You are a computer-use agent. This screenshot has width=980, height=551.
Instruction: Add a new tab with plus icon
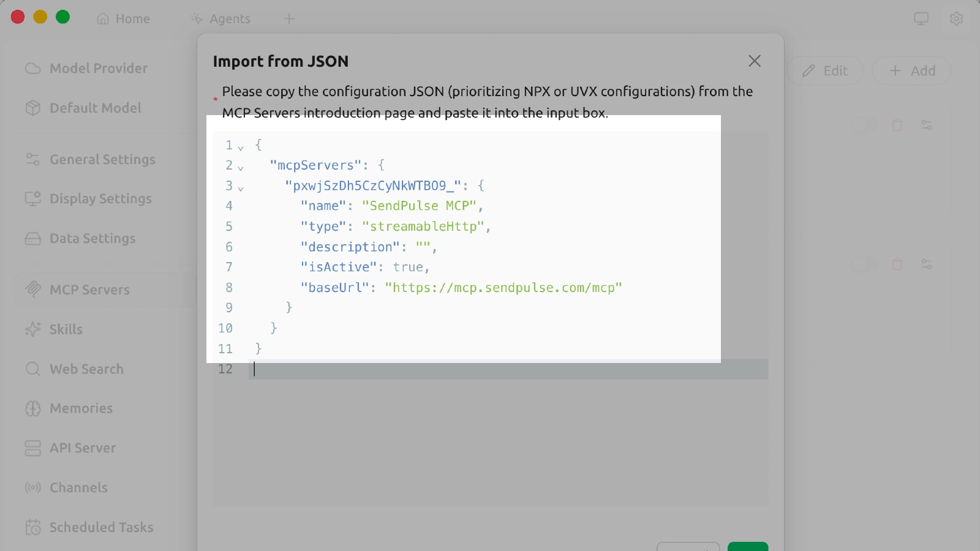(x=289, y=19)
